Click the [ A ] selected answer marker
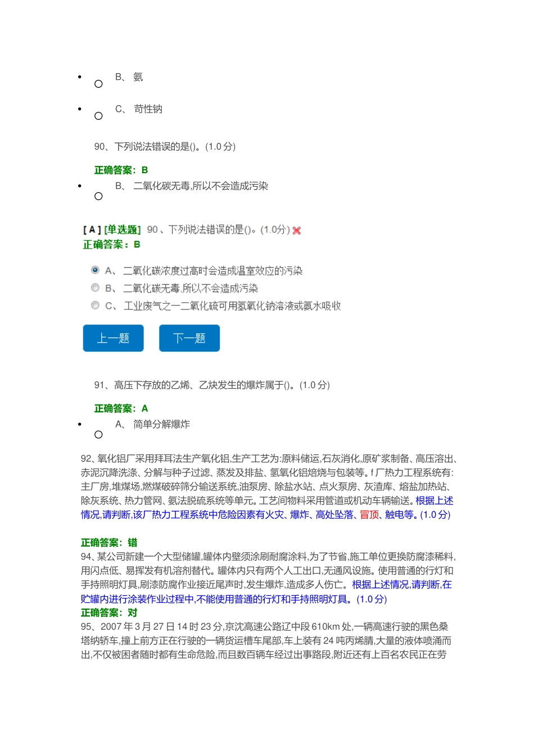The width and height of the screenshot is (534, 756). click(92, 229)
